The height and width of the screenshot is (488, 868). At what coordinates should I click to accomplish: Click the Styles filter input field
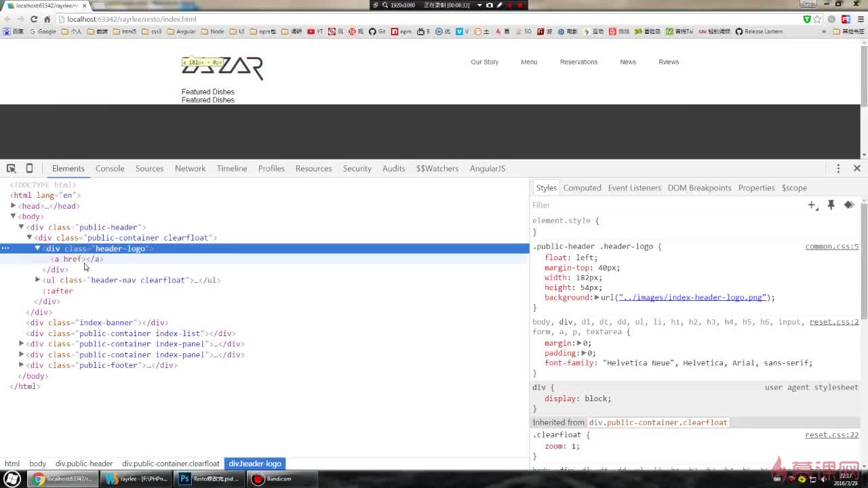click(665, 205)
